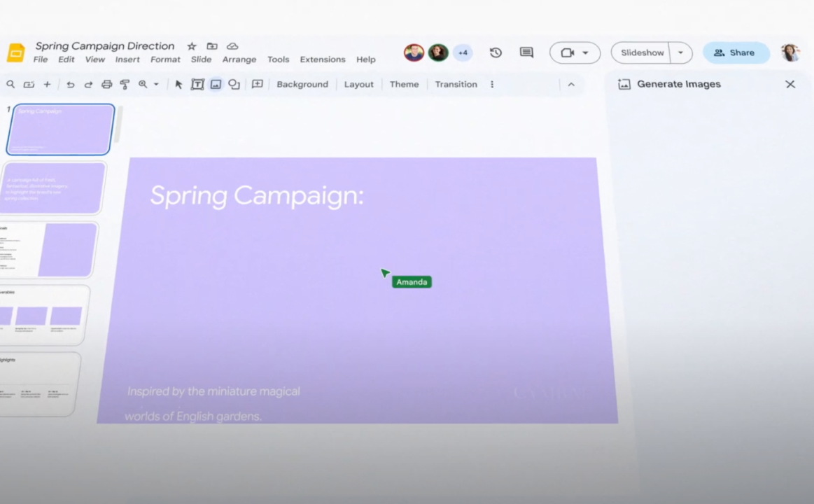Select the shape tool
814x504 pixels.
[x=234, y=85]
